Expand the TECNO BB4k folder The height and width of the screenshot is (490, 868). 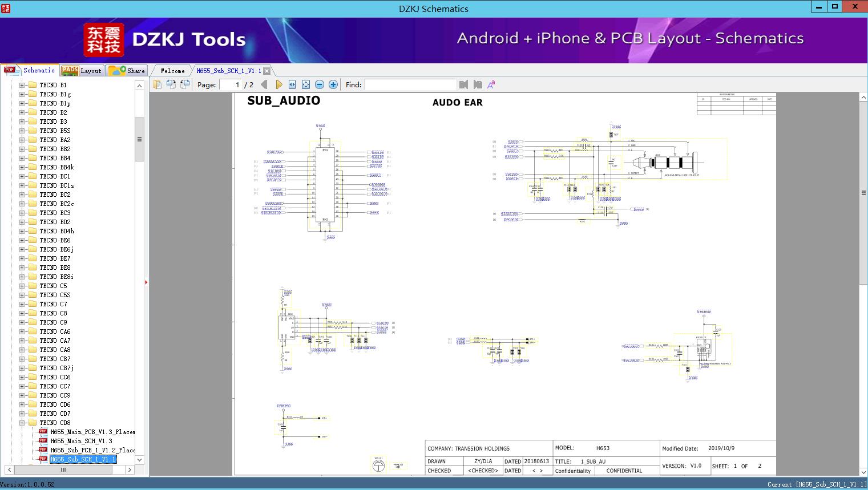coord(22,167)
